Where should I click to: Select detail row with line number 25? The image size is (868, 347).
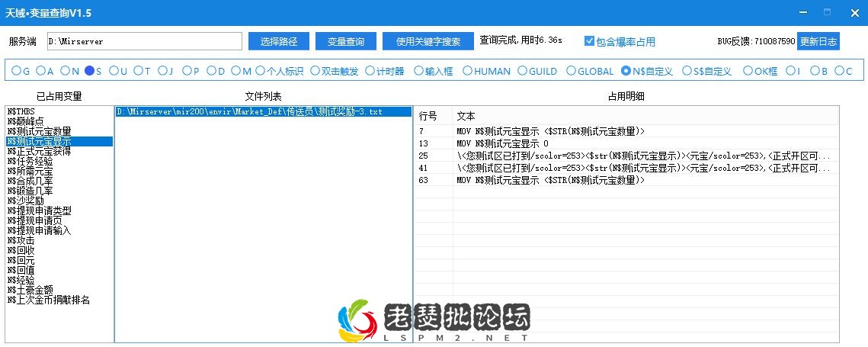[x=626, y=156]
